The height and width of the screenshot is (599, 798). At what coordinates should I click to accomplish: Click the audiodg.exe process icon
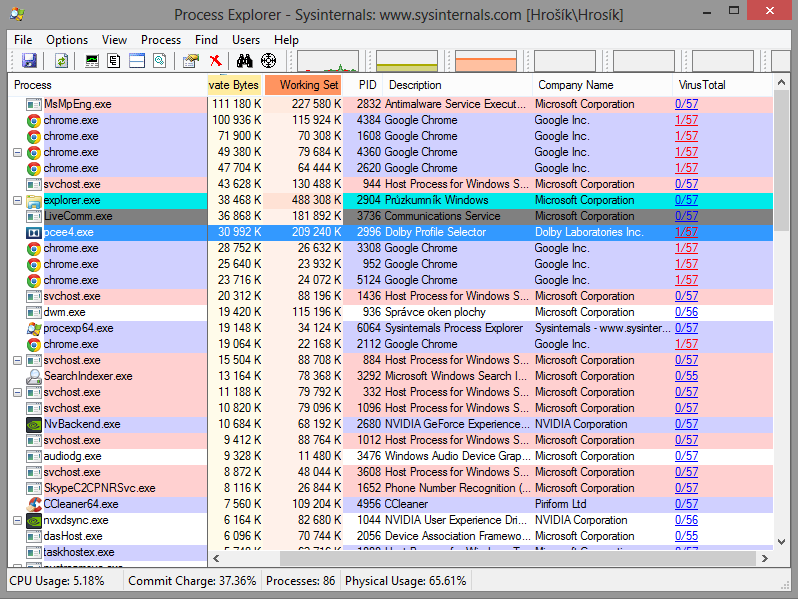click(34, 457)
